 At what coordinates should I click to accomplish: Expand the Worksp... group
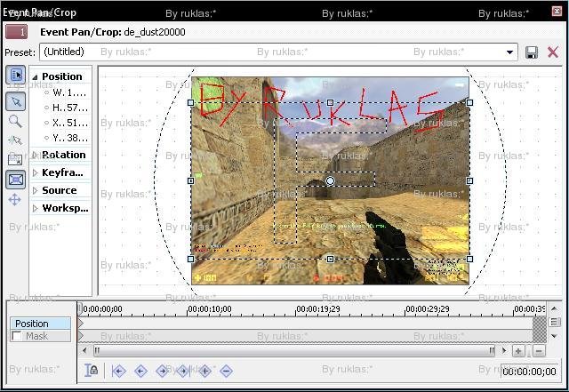pyautogui.click(x=35, y=208)
